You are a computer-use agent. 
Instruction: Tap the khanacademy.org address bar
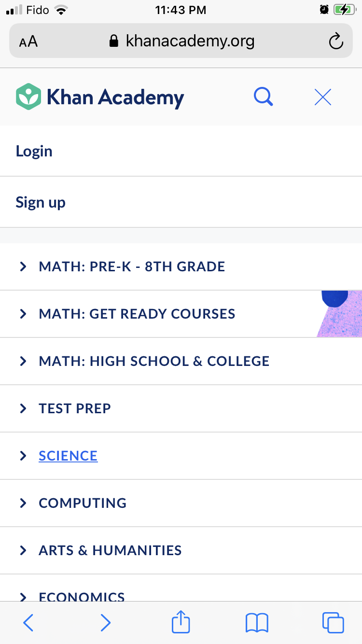[190, 41]
